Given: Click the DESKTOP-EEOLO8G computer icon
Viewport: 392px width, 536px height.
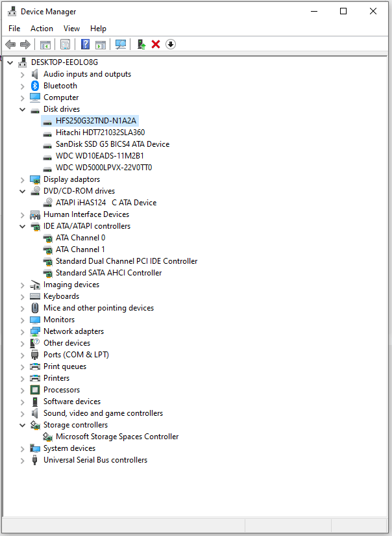Looking at the screenshot, I should [x=23, y=62].
